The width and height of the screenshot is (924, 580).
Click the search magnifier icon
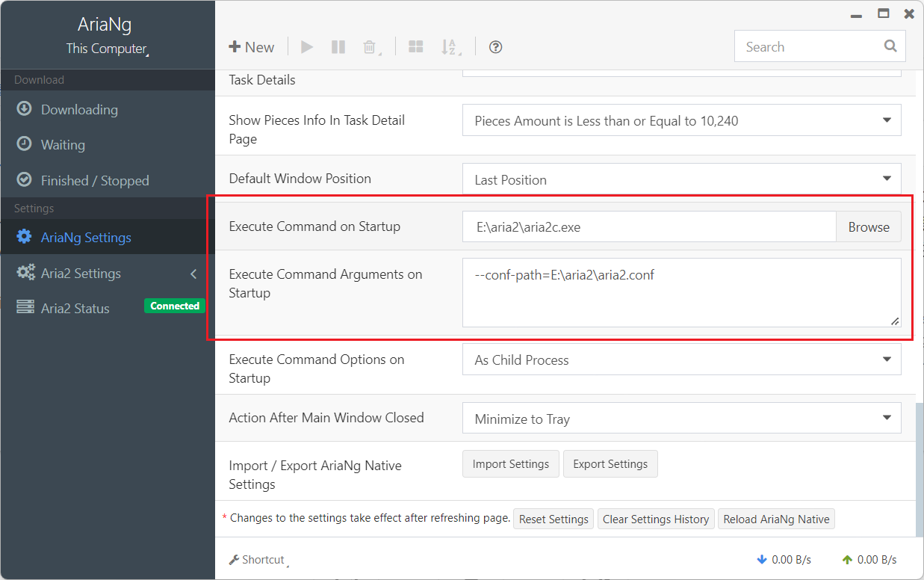[890, 46]
